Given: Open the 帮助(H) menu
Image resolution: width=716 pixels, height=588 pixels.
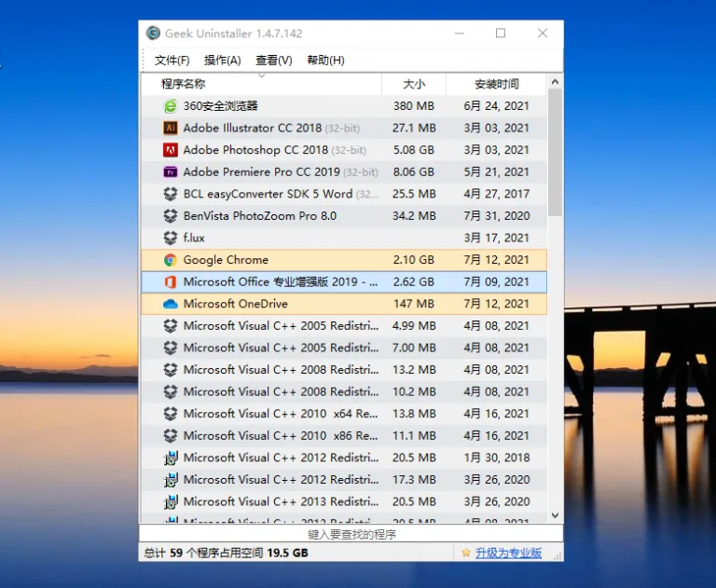Looking at the screenshot, I should point(325,61).
